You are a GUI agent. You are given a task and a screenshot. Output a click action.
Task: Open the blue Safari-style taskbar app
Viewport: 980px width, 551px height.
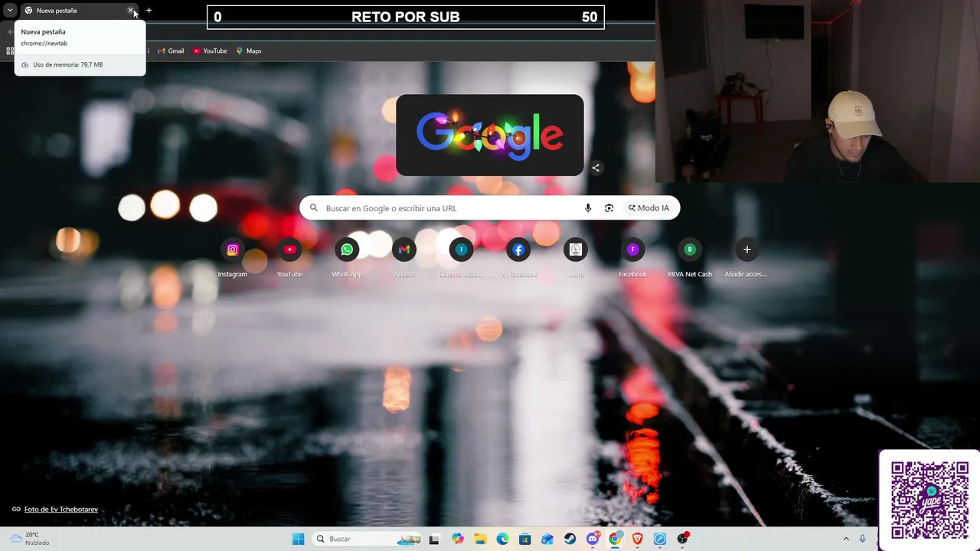pos(660,539)
